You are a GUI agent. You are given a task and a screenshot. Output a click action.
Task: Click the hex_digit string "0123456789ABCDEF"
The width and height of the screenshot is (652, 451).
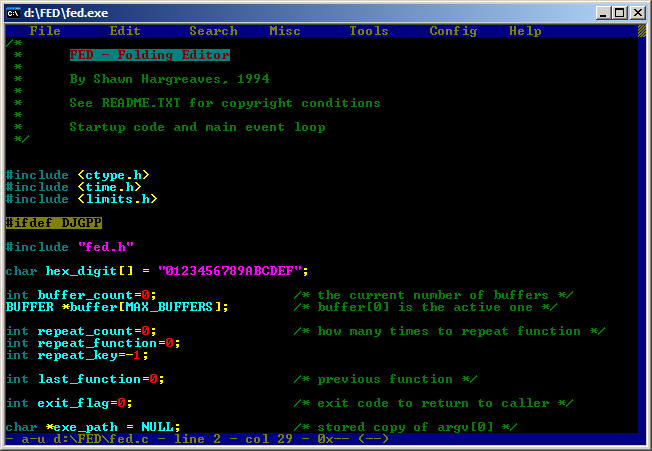pos(232,271)
